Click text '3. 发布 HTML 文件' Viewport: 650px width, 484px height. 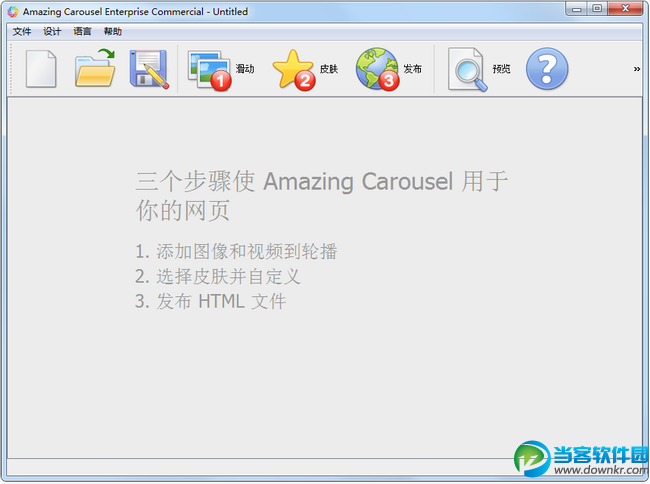[x=211, y=301]
